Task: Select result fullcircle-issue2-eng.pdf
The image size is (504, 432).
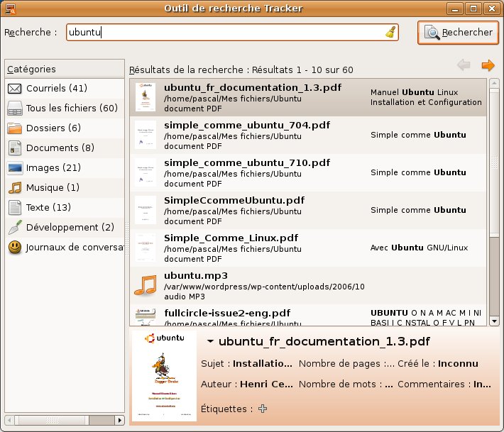Action: click(308, 316)
